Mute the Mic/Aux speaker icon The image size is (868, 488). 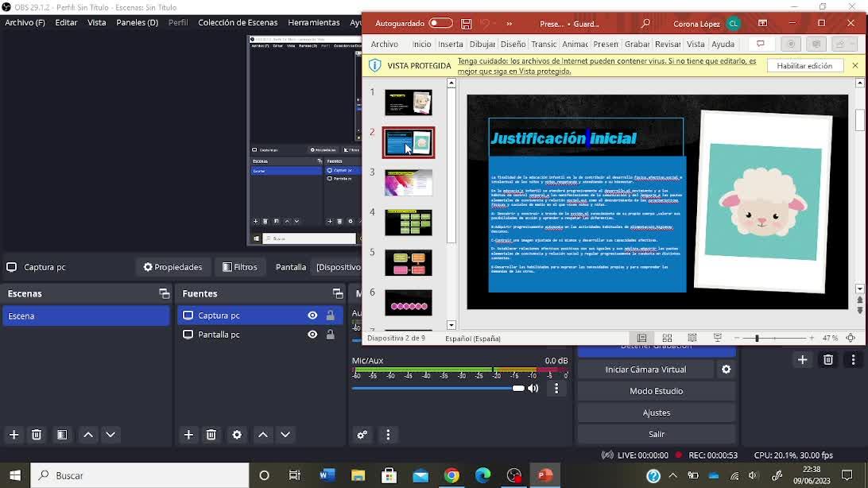click(533, 389)
